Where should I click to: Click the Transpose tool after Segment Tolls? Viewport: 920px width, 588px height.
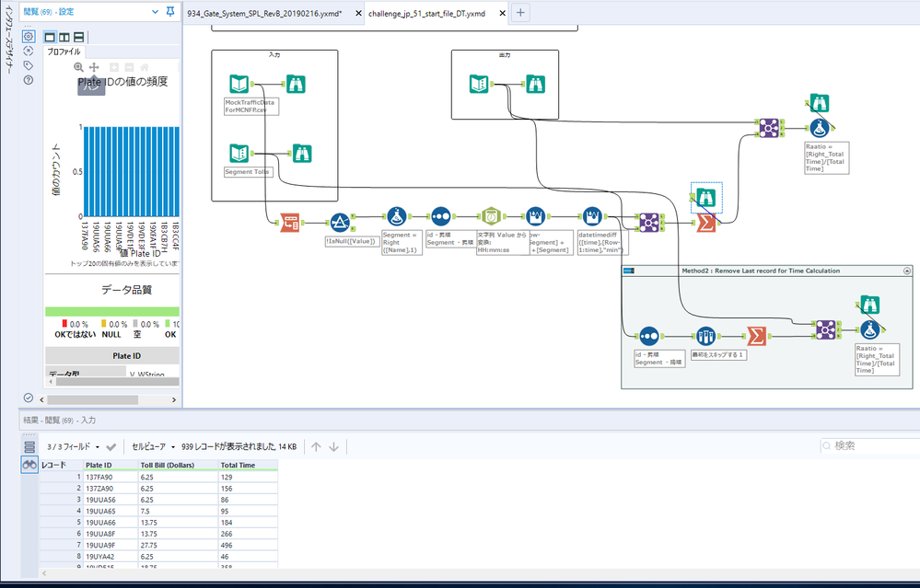click(x=291, y=222)
